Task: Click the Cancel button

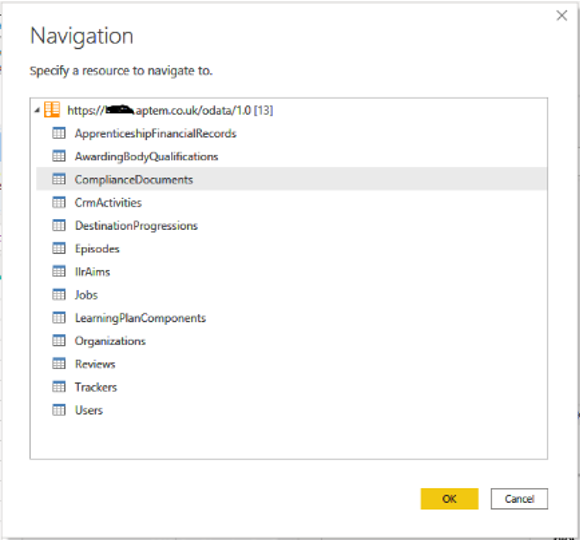Action: pos(519,499)
